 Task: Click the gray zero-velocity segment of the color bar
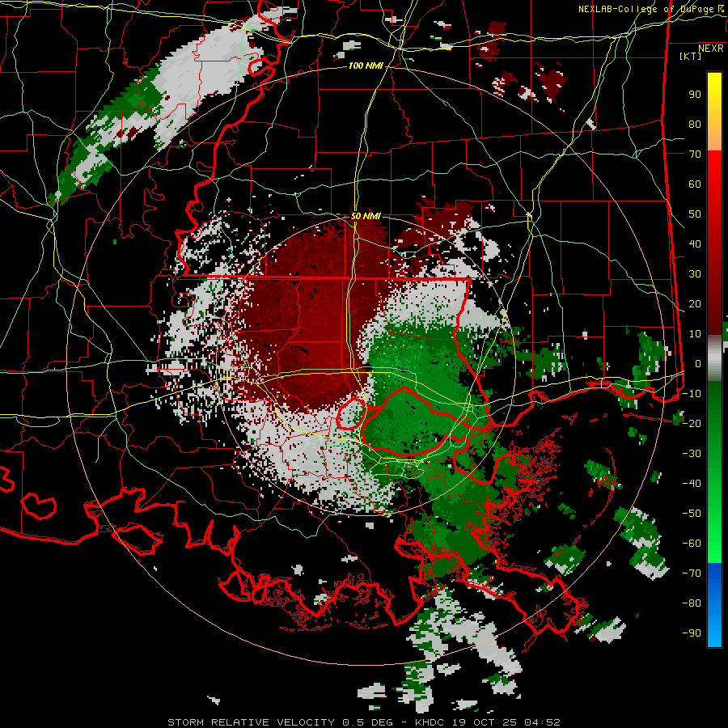click(714, 358)
